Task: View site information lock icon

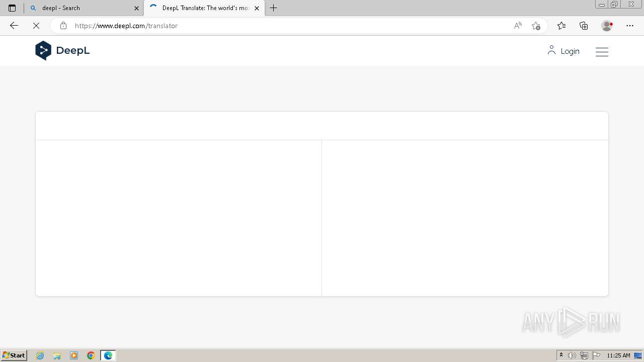Action: coord(63,26)
